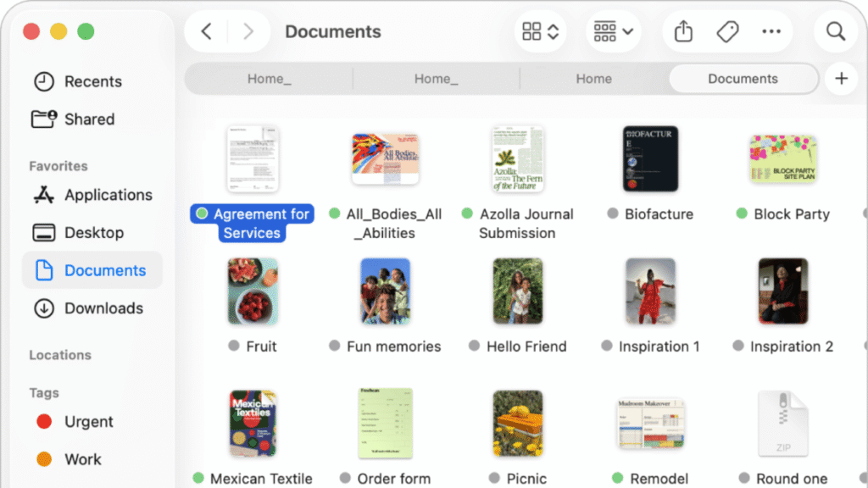The width and height of the screenshot is (868, 488).
Task: Click the Search magnifier icon
Action: (835, 31)
